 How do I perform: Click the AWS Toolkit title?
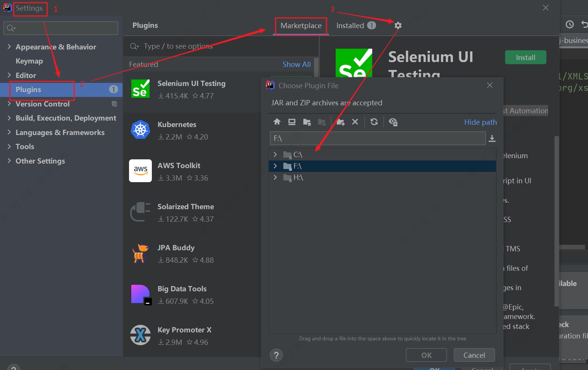click(179, 165)
